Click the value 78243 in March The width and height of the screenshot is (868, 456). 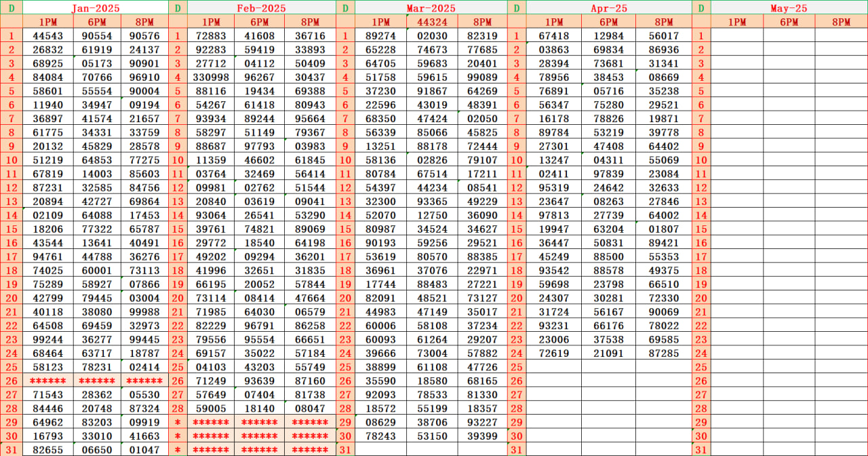coord(380,436)
